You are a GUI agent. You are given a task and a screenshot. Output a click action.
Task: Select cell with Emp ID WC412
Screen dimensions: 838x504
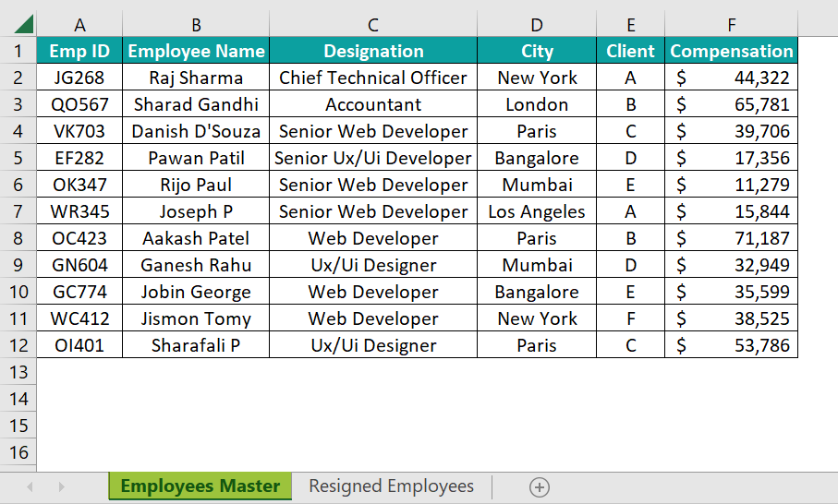[x=79, y=318]
